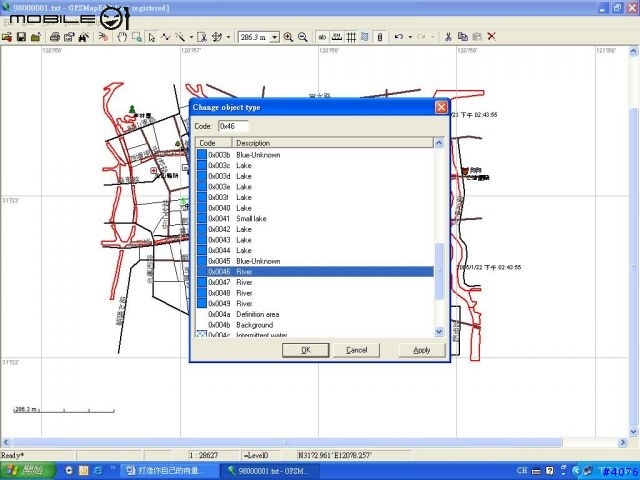The image size is (640, 480).
Task: Select the zoom rectangle tool
Action: [137, 37]
